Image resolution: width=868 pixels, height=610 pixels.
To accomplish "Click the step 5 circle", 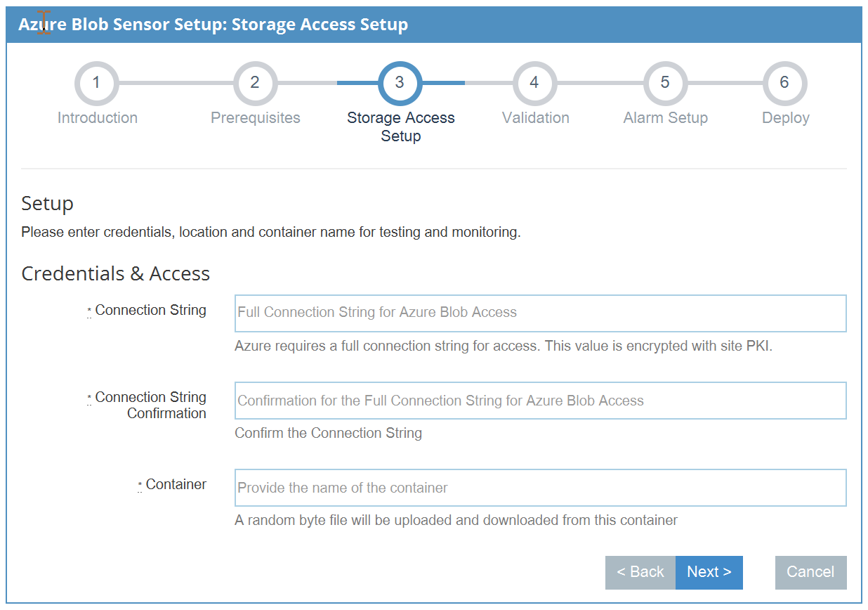I will point(665,83).
